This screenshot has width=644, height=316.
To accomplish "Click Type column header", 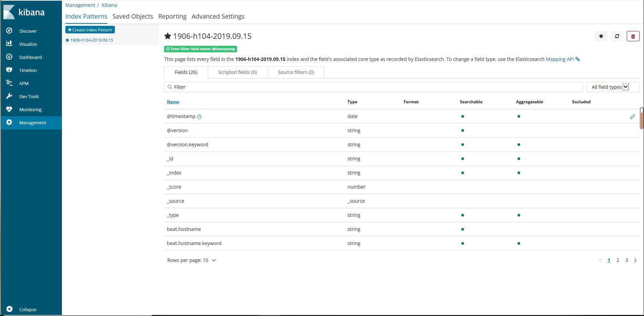I will tap(352, 102).
